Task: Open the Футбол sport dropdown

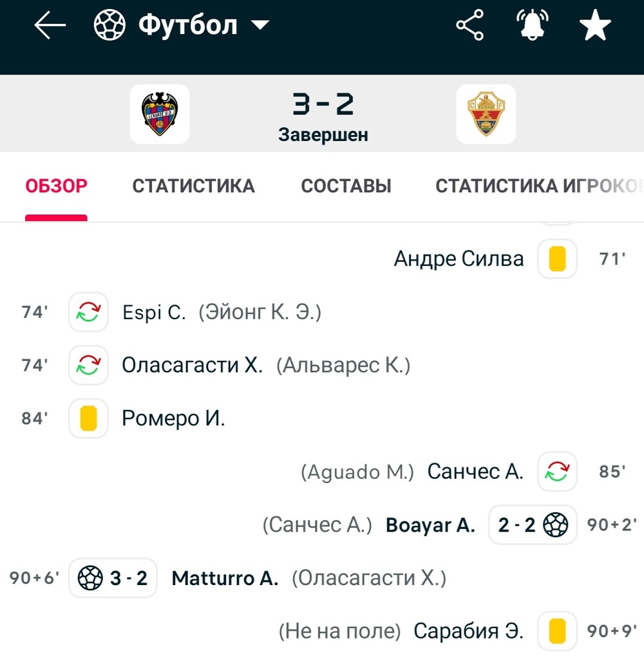Action: point(182,26)
